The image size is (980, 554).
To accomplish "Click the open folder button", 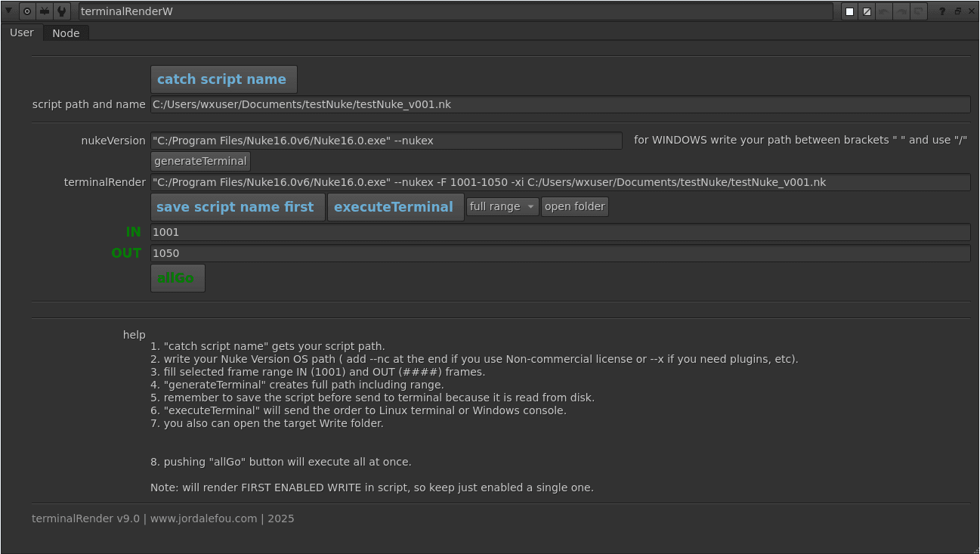I will click(x=574, y=206).
